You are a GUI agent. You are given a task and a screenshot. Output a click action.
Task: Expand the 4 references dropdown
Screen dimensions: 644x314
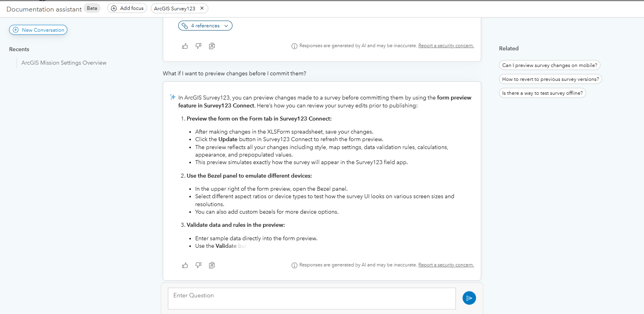click(x=205, y=26)
